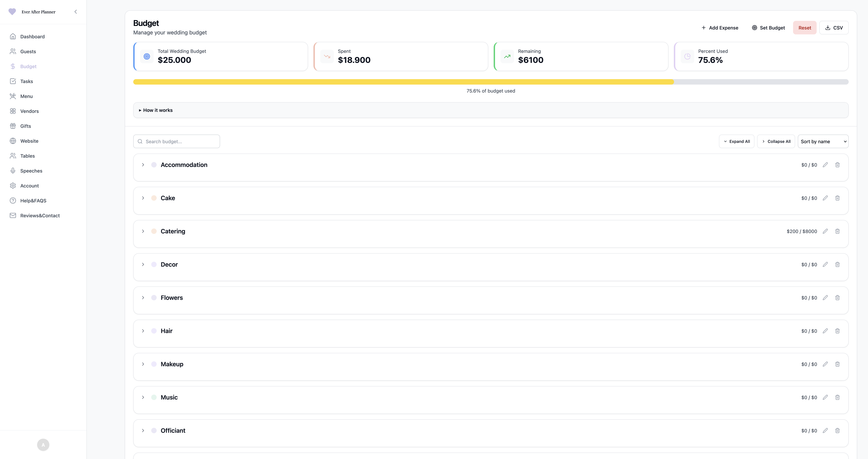Open the Sort by name dropdown
This screenshot has height=459, width=868.
pos(823,142)
